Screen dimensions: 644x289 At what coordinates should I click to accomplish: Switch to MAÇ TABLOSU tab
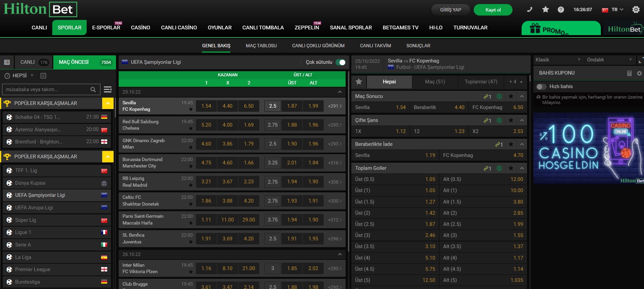(261, 46)
